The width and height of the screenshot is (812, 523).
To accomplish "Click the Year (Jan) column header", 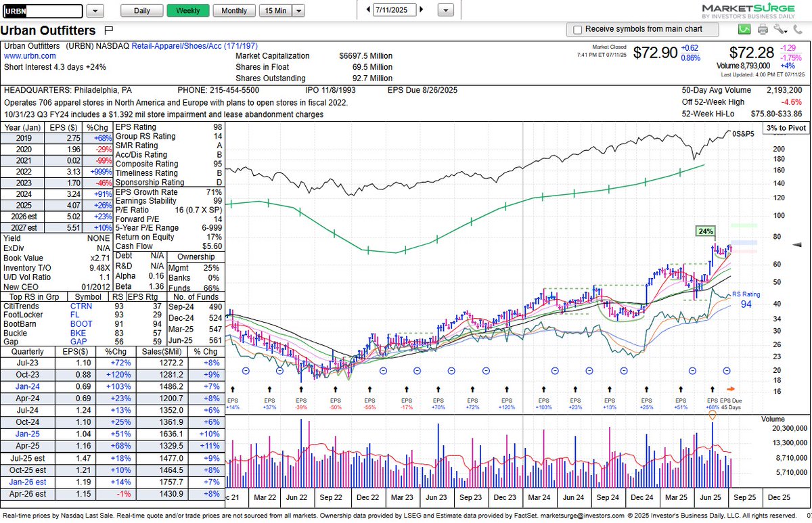I will pyautogui.click(x=22, y=127).
